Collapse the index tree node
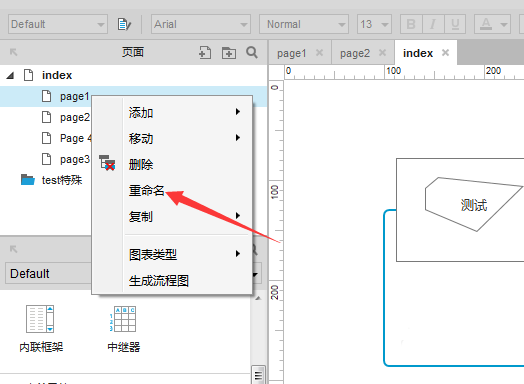 tap(10, 76)
